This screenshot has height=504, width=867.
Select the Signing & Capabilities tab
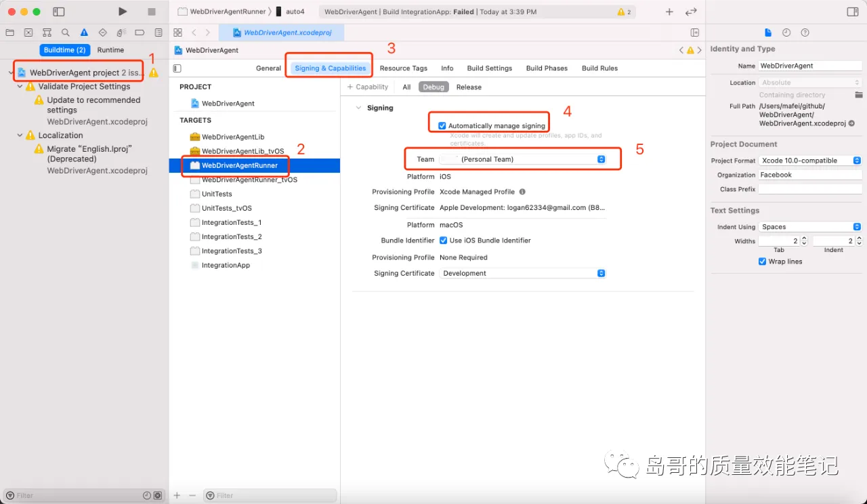pyautogui.click(x=331, y=68)
